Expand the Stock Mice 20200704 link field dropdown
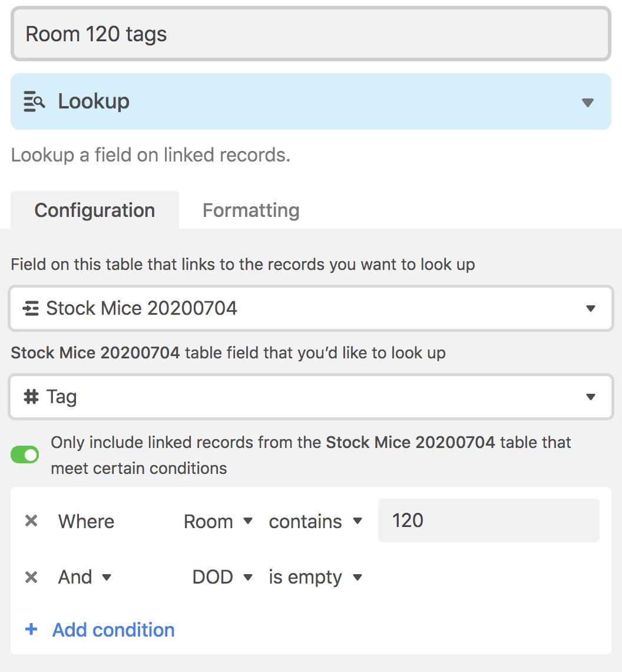The image size is (622, 672). [x=590, y=308]
